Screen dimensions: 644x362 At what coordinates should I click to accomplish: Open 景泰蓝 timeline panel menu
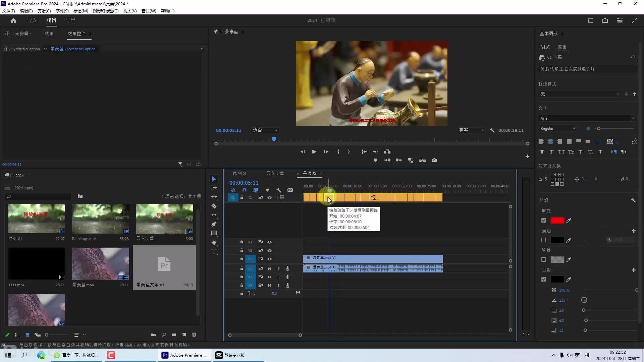pos(321,174)
